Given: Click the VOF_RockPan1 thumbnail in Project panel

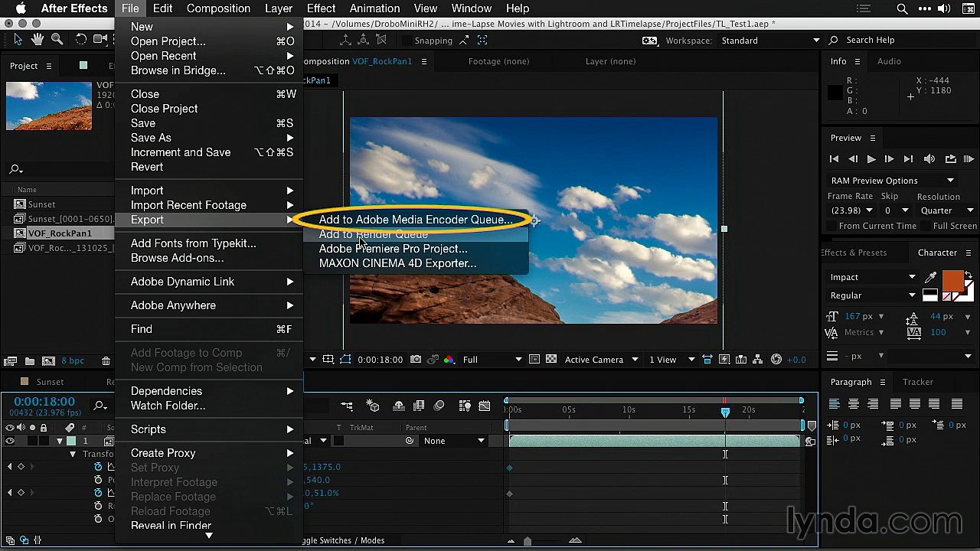Looking at the screenshot, I should [49, 106].
